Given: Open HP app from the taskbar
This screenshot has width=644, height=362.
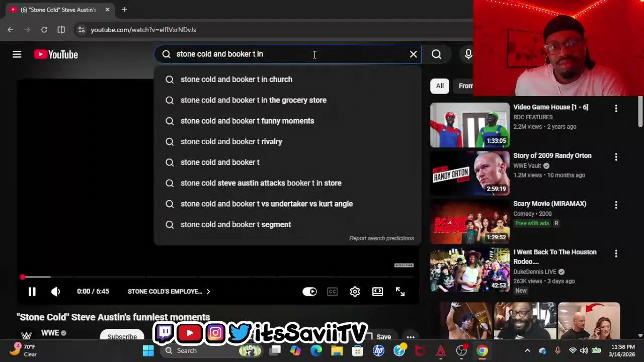Looking at the screenshot, I should (x=378, y=350).
